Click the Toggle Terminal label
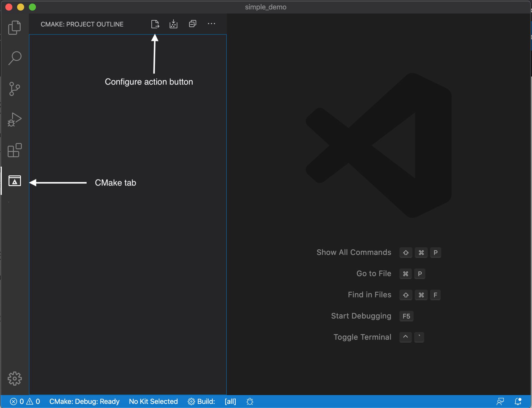This screenshot has height=408, width=532. [362, 337]
